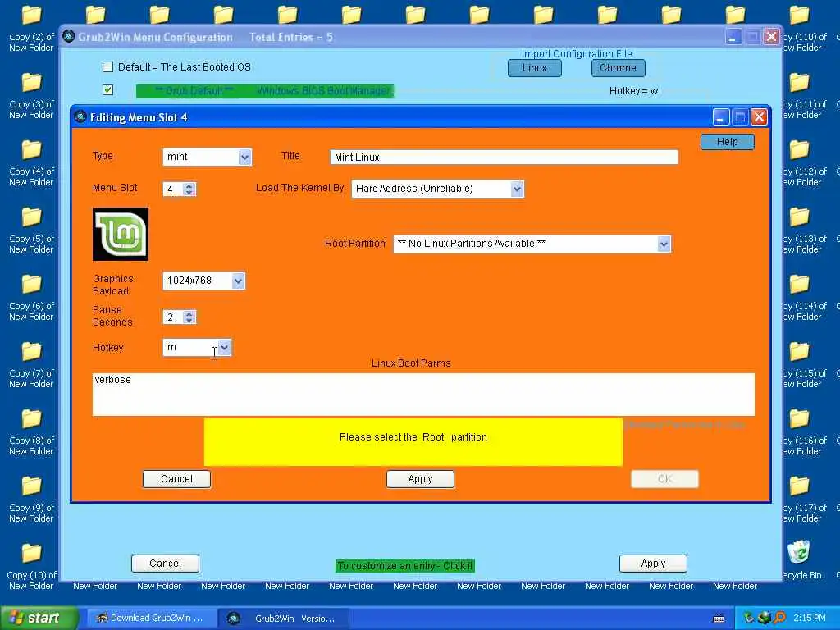Select the Recycle Bin desktop icon

(801, 560)
